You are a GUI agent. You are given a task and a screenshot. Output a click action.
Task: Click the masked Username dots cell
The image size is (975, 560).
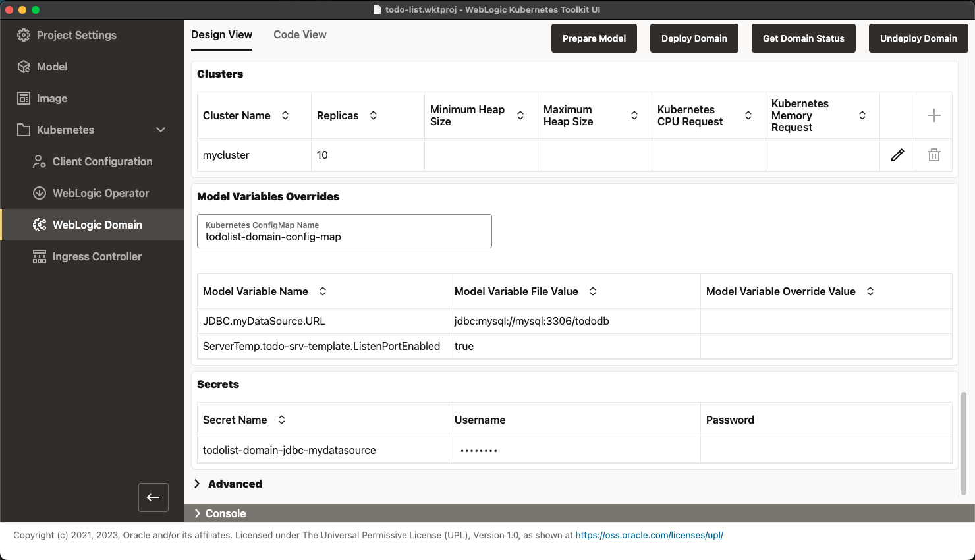point(574,450)
